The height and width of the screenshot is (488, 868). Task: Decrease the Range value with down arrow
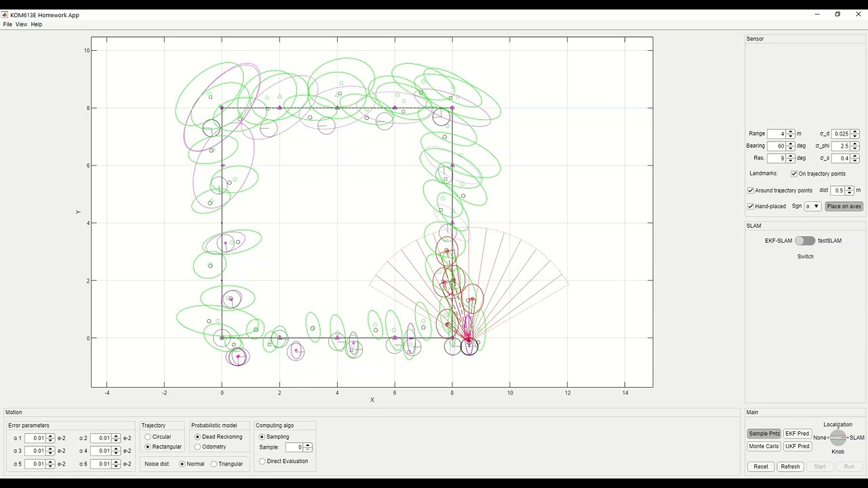[x=791, y=136]
